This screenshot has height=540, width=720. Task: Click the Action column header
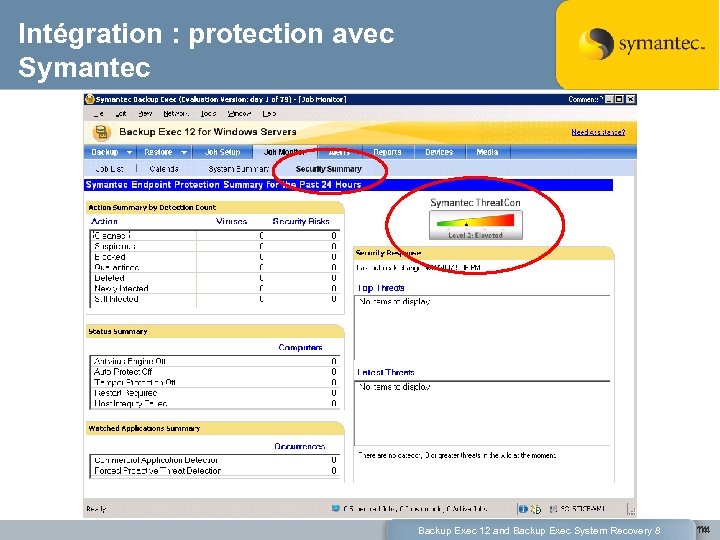point(104,221)
